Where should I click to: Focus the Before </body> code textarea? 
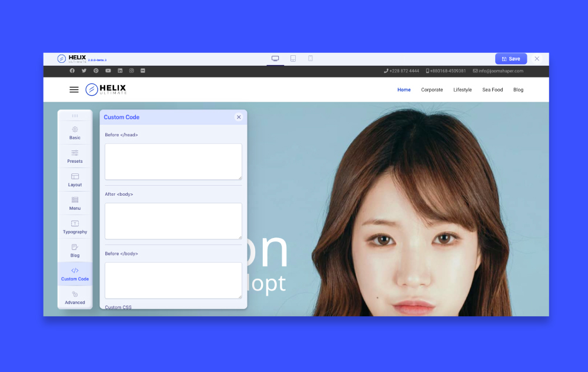point(173,280)
